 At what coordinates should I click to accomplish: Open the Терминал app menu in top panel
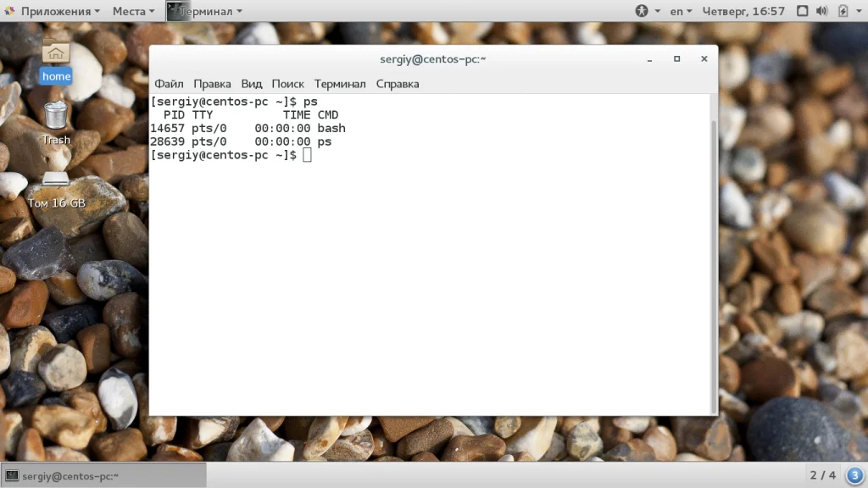pyautogui.click(x=205, y=11)
